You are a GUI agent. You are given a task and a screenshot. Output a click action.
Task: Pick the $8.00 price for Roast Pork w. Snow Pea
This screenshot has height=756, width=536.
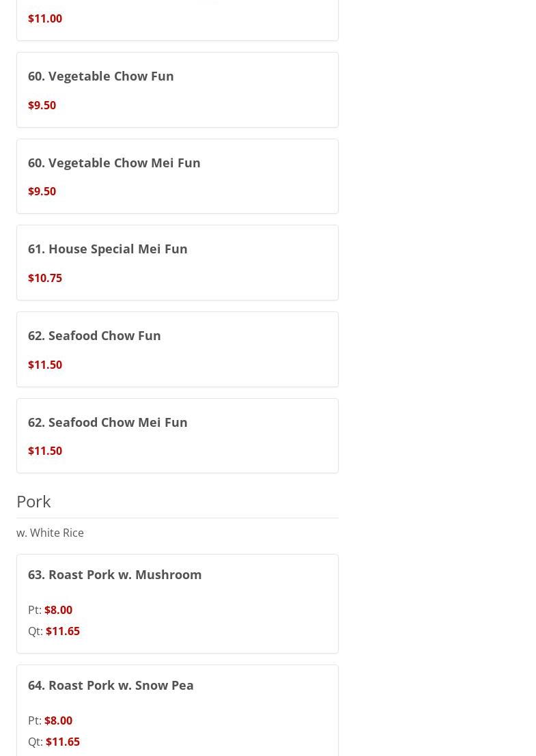tap(58, 720)
